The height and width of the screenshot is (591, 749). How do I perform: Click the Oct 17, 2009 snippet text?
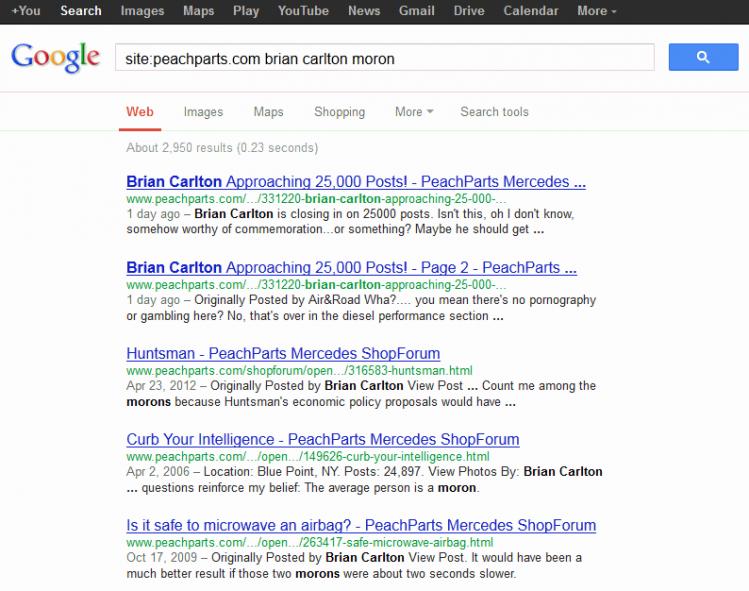pyautogui.click(x=354, y=566)
